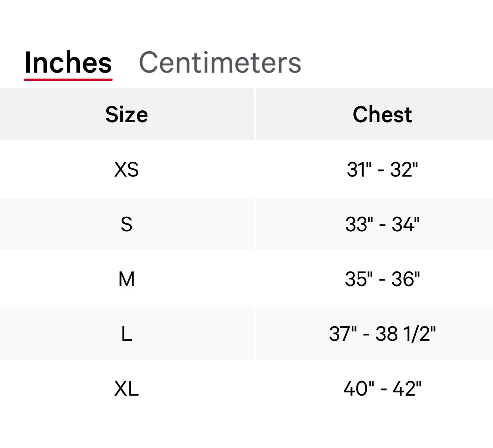Click the XS size label
493x448 pixels.
(x=127, y=169)
